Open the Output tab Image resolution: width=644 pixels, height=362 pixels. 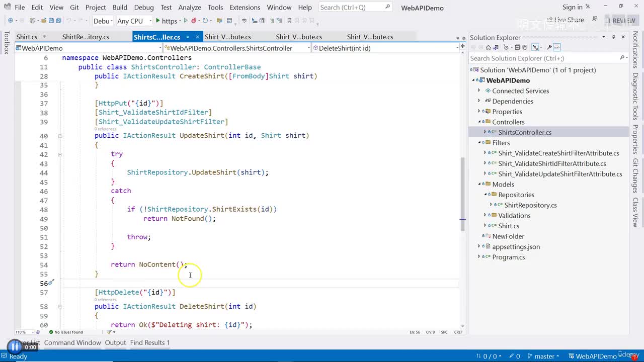click(115, 342)
